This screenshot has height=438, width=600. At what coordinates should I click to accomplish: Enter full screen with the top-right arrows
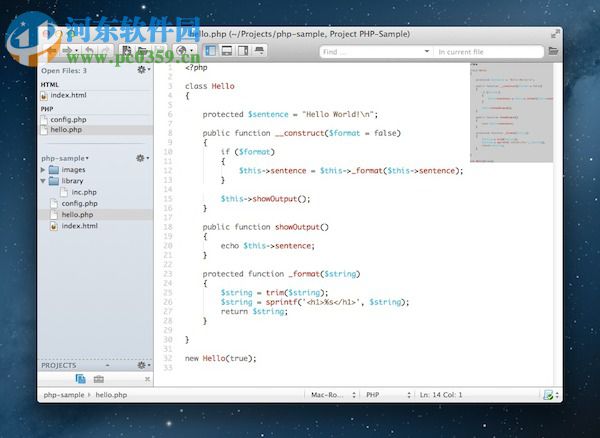tap(556, 34)
